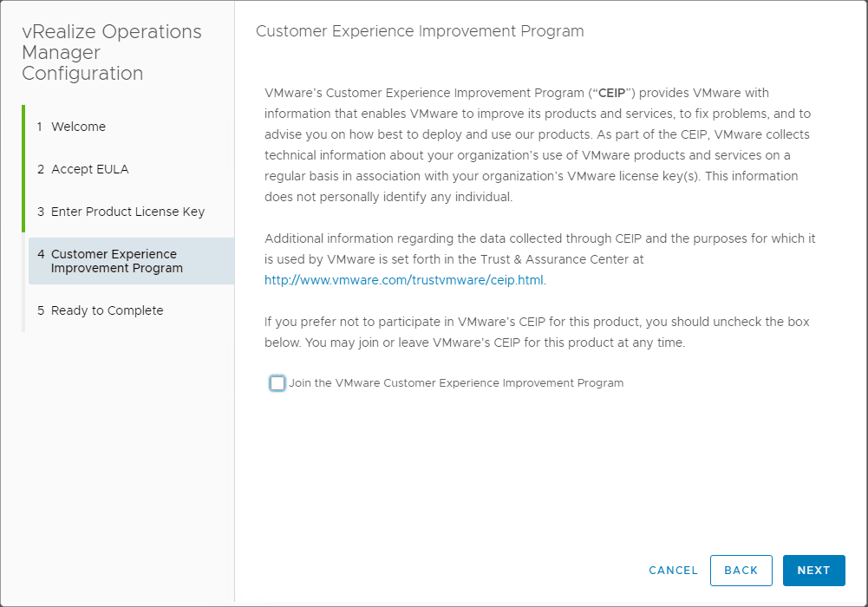Select step 4 Customer Experience Improvement Program
This screenshot has width=868, height=607.
click(x=116, y=261)
